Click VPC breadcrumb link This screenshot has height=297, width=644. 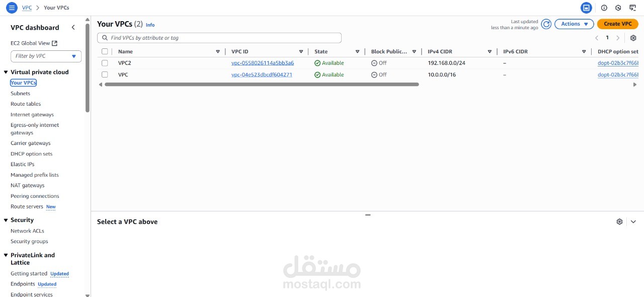pos(27,8)
